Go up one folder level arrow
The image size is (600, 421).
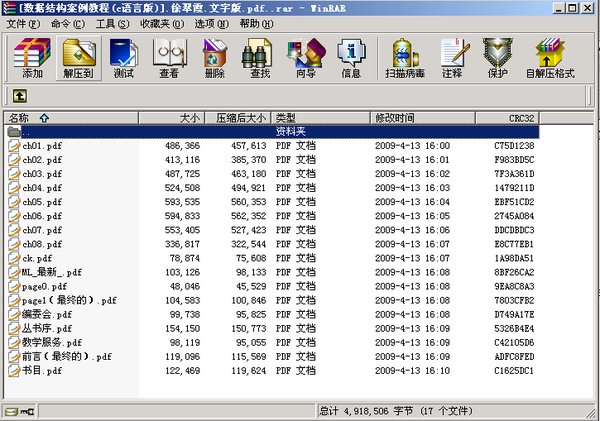click(20, 96)
